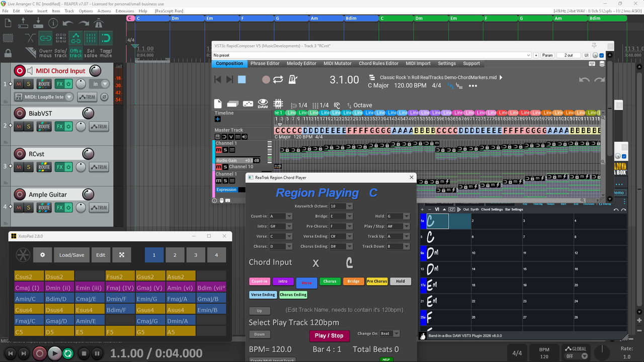Click RapidComposer three-dots more options

[x=473, y=86]
